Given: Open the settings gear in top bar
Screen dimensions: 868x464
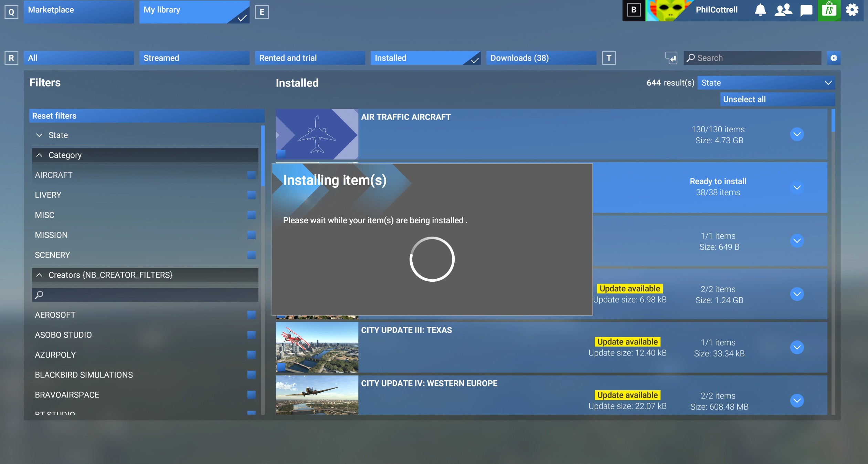Looking at the screenshot, I should 852,10.
